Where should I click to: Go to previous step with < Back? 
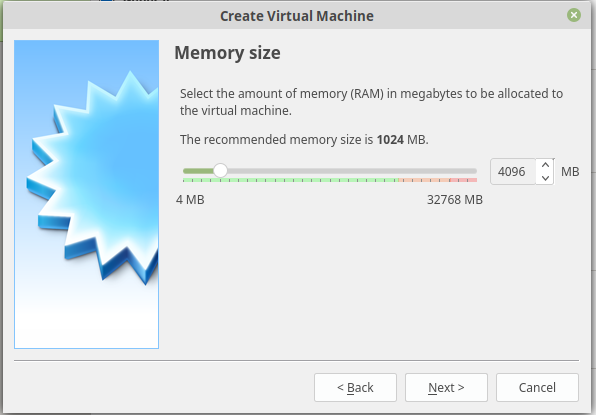[355, 387]
